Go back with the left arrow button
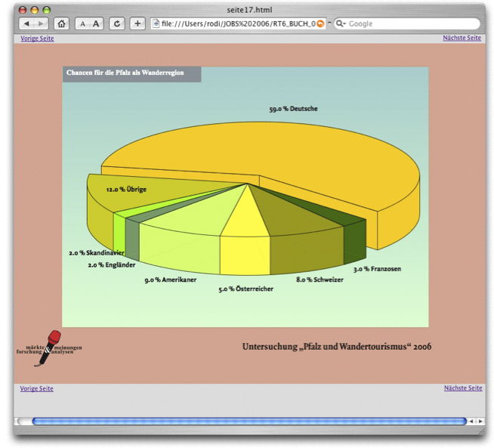 28,24
